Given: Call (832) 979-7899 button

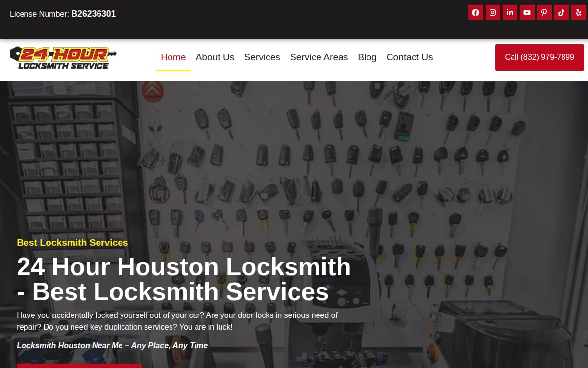Looking at the screenshot, I should 539,57.
